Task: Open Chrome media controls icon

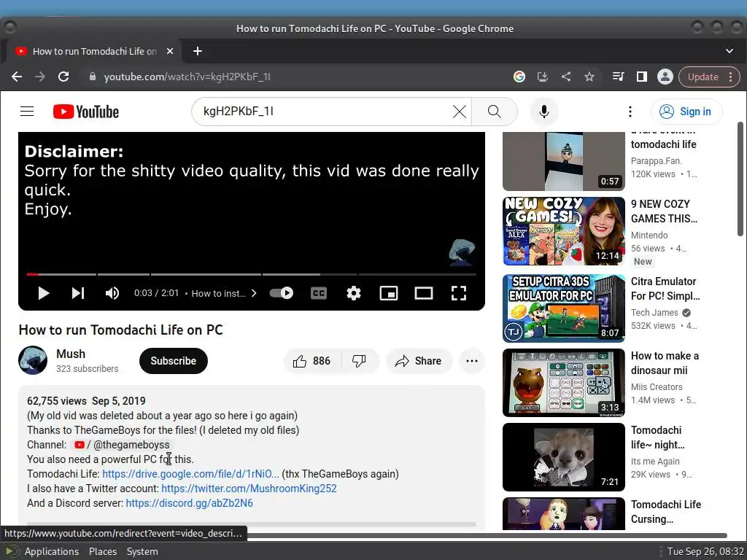Action: click(x=619, y=77)
